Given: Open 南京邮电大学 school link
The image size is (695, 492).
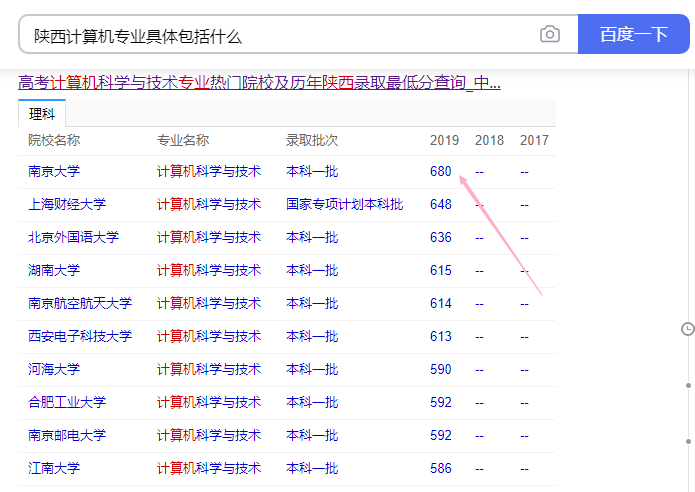Looking at the screenshot, I should pos(67,435).
